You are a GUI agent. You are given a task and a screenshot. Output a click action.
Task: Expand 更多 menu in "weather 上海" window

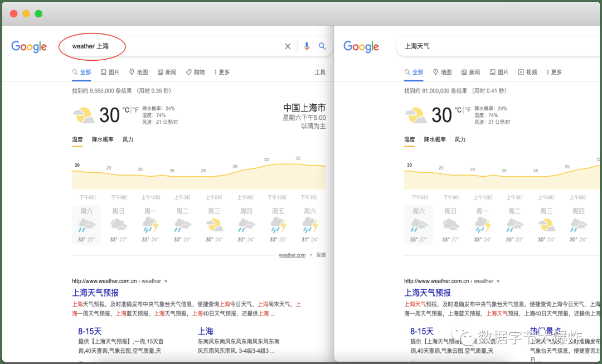click(x=222, y=72)
